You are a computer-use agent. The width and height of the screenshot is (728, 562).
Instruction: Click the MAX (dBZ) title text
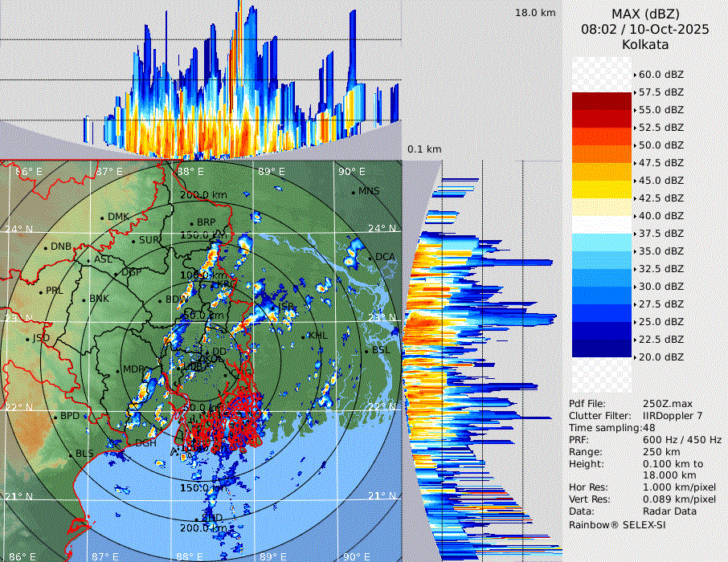[645, 14]
